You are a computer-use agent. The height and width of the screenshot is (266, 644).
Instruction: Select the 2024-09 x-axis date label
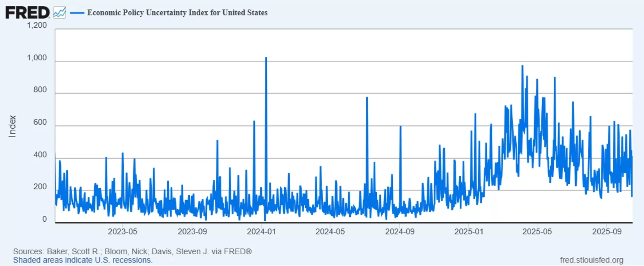tap(400, 231)
